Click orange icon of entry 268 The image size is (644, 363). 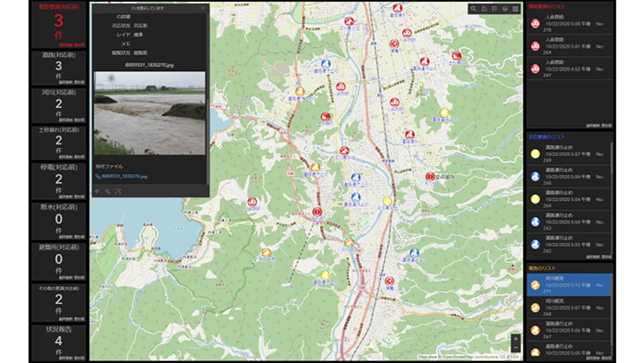click(x=535, y=308)
